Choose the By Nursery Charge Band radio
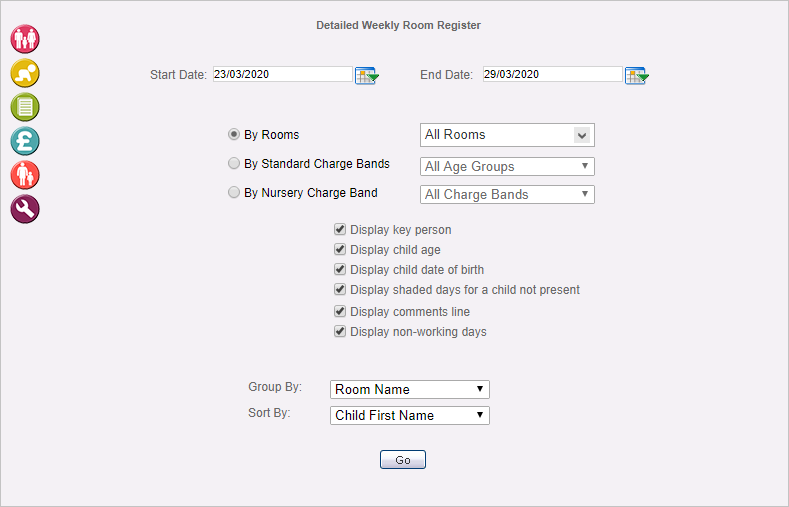 pos(233,193)
